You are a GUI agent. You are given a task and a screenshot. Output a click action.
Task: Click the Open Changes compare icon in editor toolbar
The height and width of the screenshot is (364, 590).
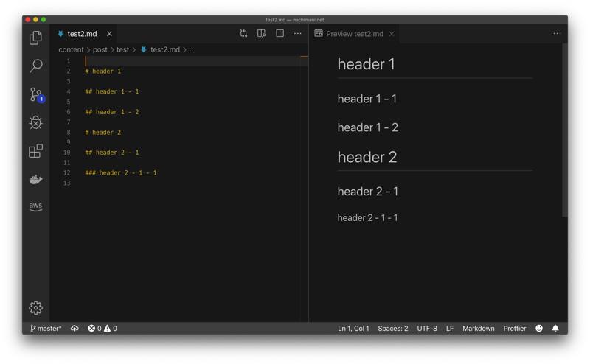click(243, 33)
